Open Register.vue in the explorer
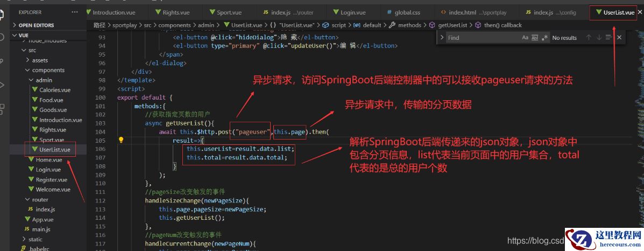 pyautogui.click(x=51, y=179)
